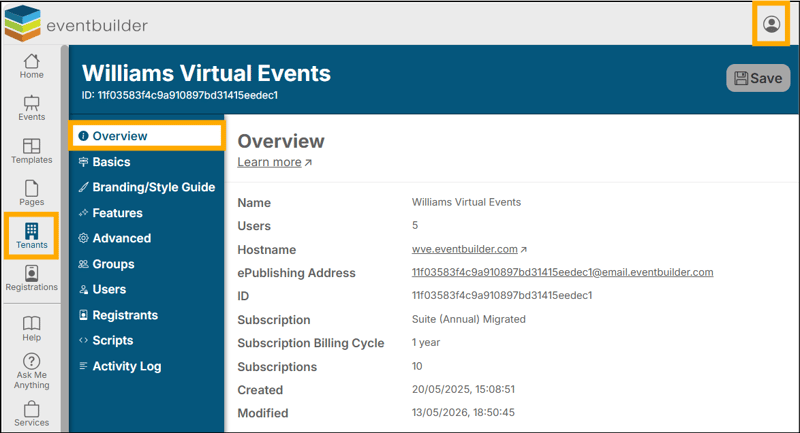Open the Registrants section

click(146, 315)
